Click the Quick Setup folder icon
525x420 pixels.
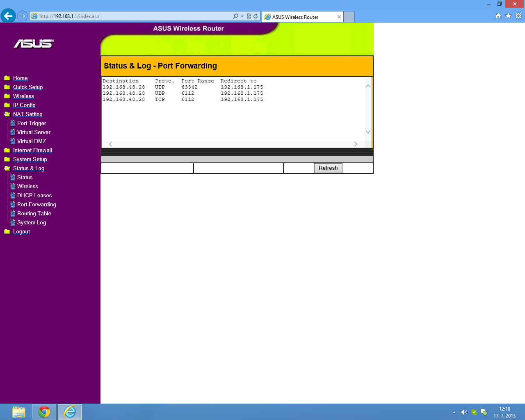7,87
